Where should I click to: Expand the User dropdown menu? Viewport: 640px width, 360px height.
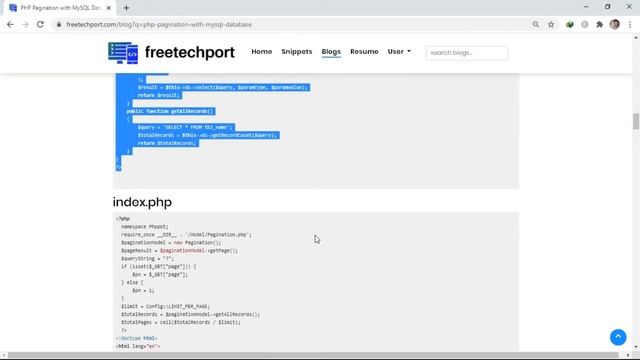pos(399,52)
